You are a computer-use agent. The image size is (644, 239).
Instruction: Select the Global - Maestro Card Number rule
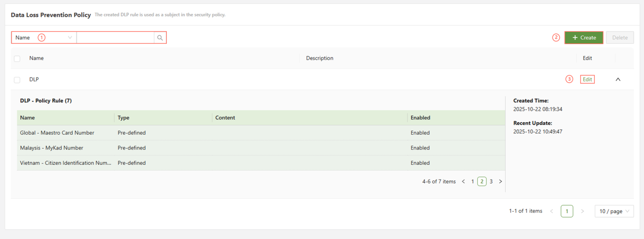(57, 133)
